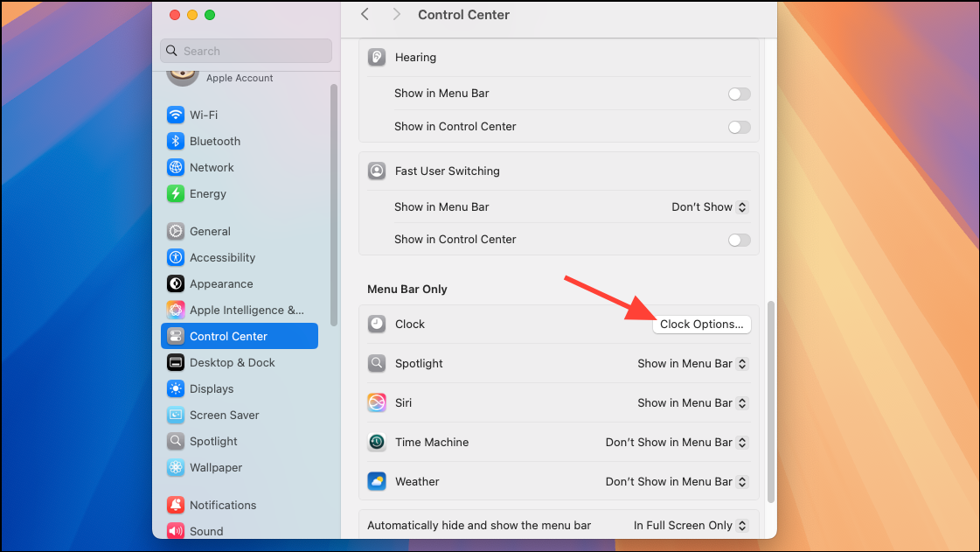Click the Siri icon in the list

point(376,402)
